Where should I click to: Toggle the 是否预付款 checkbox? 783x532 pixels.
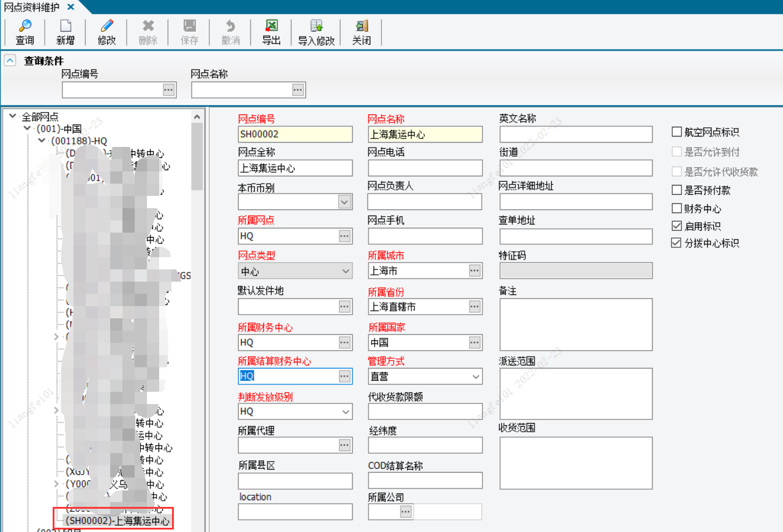tap(676, 190)
